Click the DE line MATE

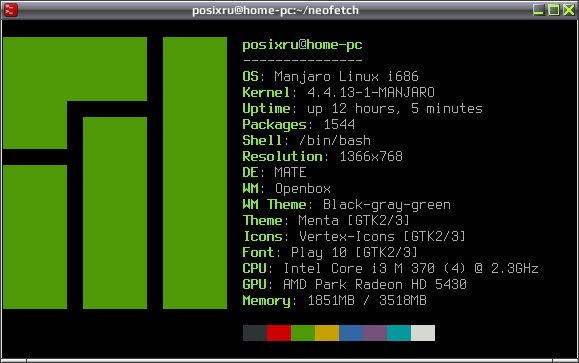tap(274, 173)
